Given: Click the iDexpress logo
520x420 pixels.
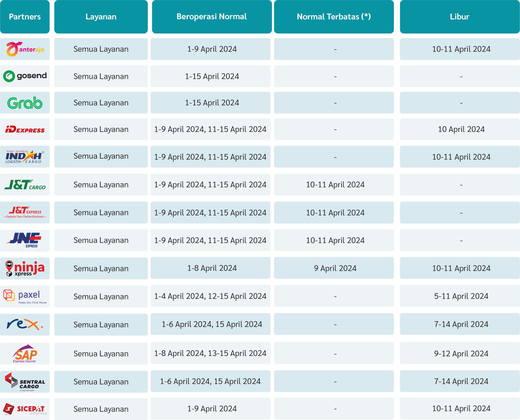Looking at the screenshot, I should point(25,129).
